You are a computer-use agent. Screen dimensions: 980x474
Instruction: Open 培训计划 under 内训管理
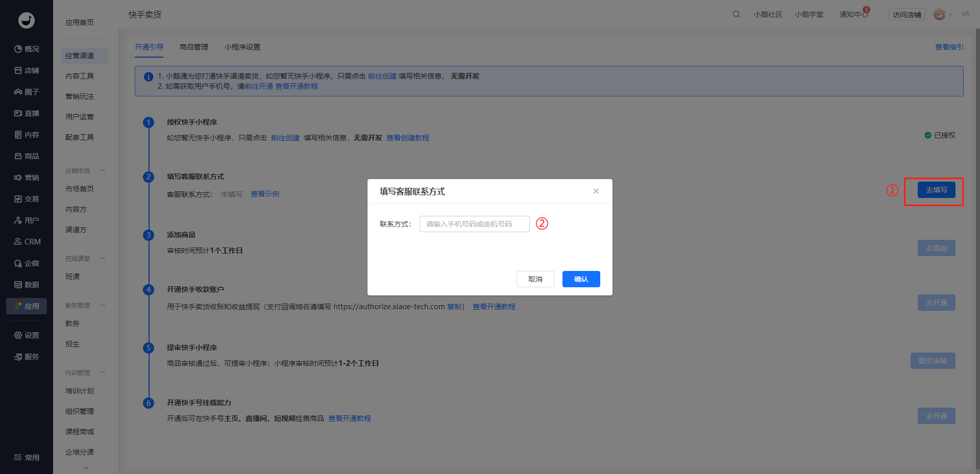[x=80, y=391]
